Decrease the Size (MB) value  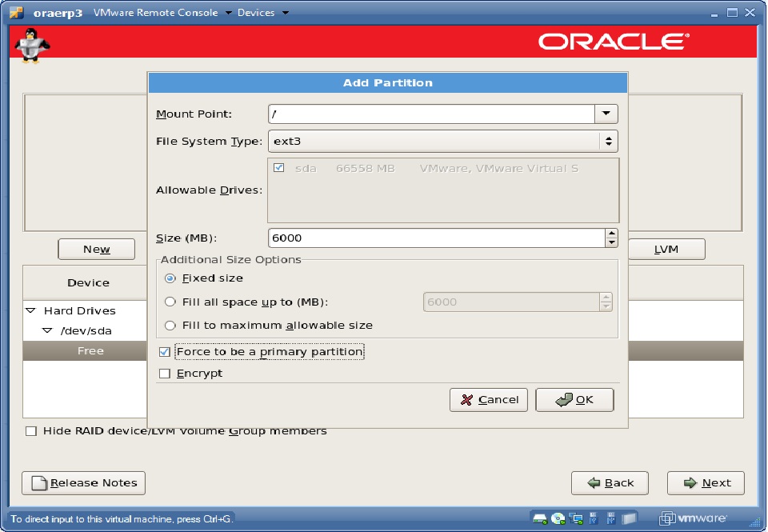[x=611, y=242]
